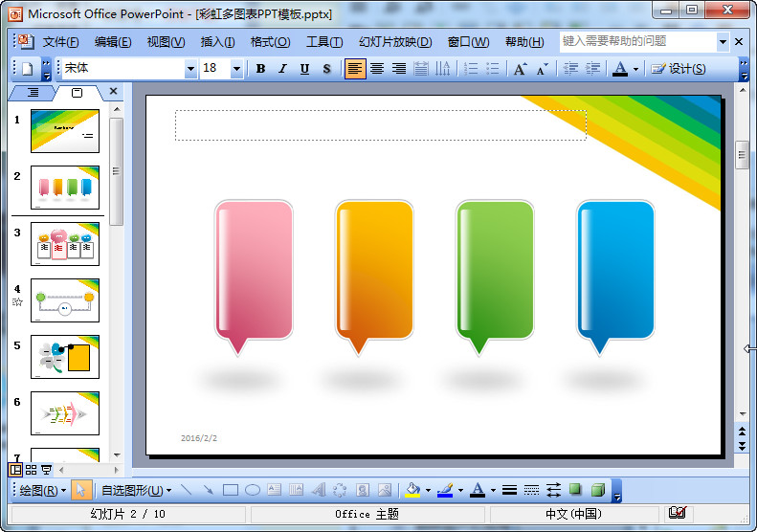Click the center align icon
The height and width of the screenshot is (532, 757).
(x=377, y=69)
